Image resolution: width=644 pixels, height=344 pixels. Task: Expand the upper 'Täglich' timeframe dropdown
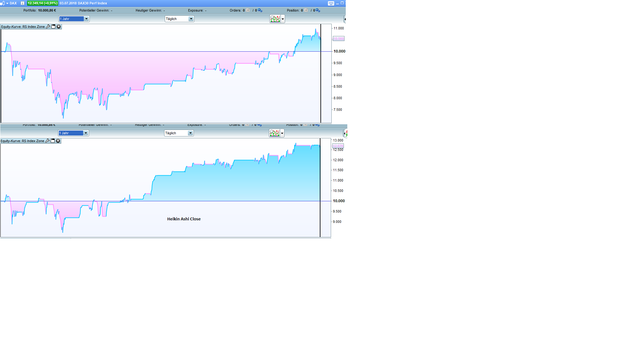coord(191,19)
